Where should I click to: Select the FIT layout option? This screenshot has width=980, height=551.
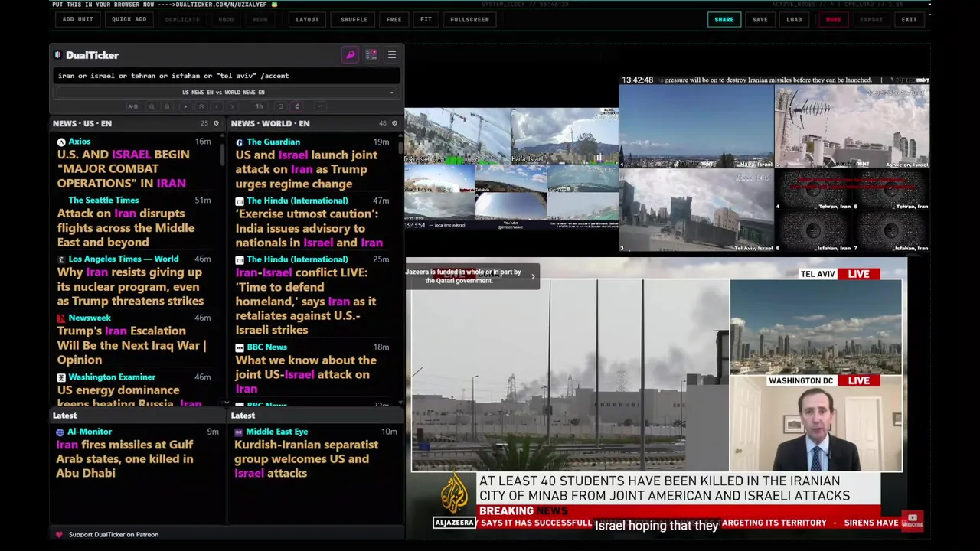pyautogui.click(x=426, y=19)
